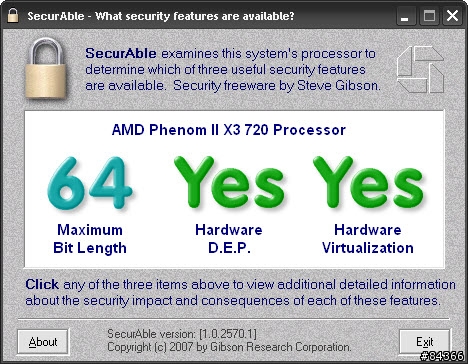Select the Maximum Bit Length label

point(90,239)
